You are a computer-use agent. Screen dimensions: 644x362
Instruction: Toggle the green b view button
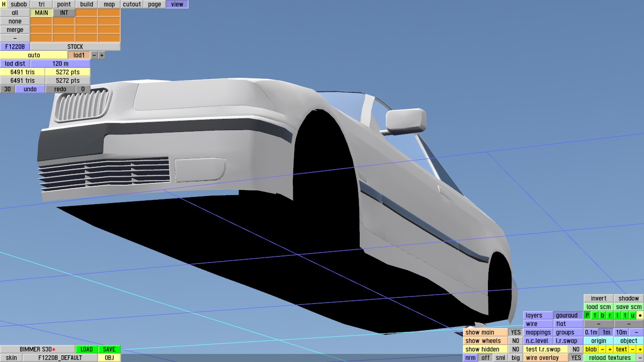(x=603, y=315)
